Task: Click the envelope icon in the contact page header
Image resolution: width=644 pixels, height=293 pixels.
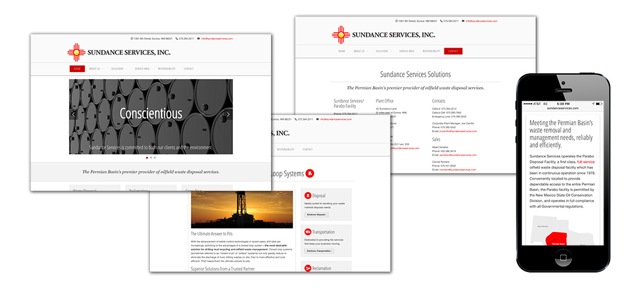Action: click(x=463, y=21)
